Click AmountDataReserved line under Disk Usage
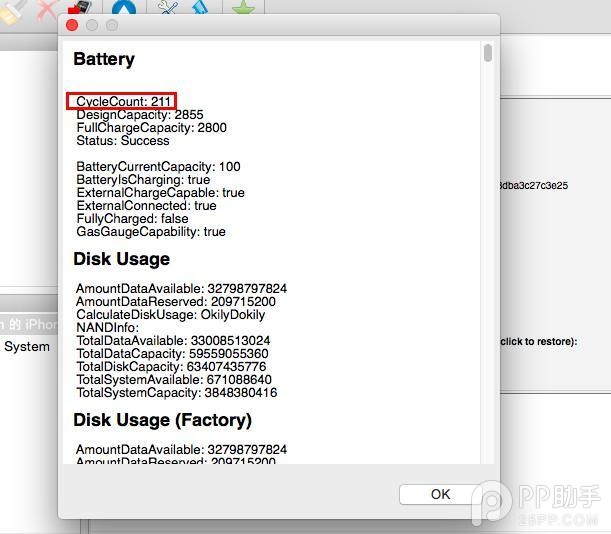The height and width of the screenshot is (534, 611). [176, 301]
